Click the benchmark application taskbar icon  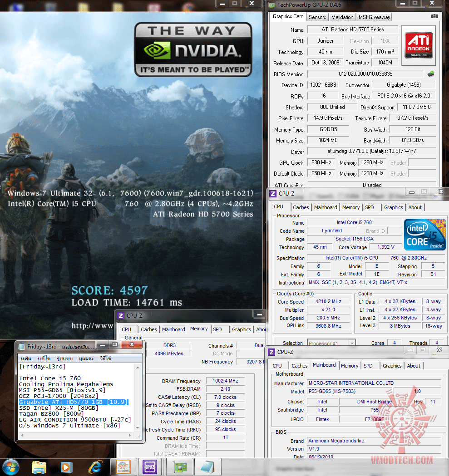(123, 467)
